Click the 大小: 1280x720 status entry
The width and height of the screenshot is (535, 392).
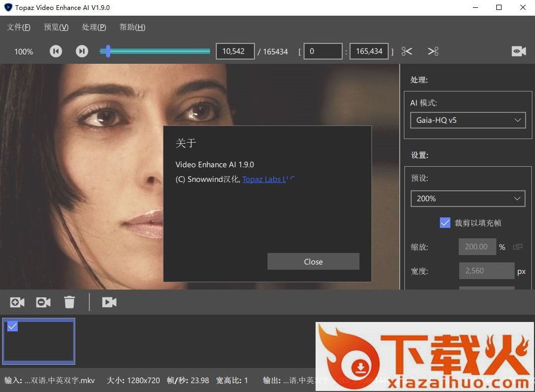pyautogui.click(x=133, y=381)
